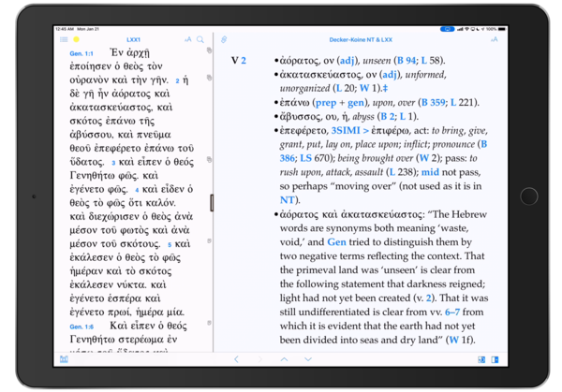Go forward using the right arrow
562x392 pixels.
(259, 359)
